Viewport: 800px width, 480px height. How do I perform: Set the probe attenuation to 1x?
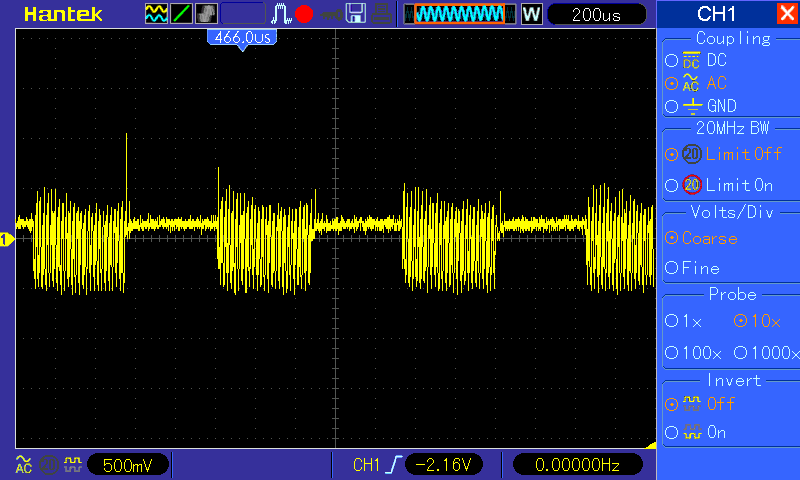point(684,321)
